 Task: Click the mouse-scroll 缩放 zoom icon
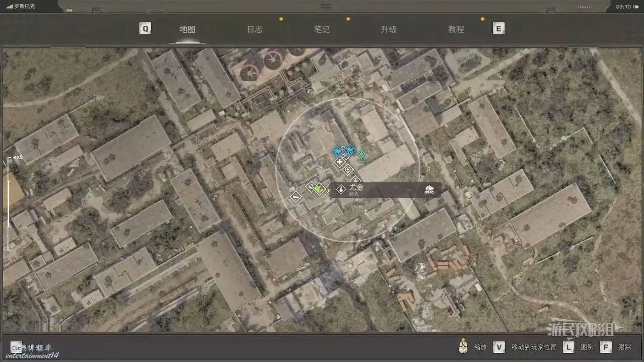463,347
